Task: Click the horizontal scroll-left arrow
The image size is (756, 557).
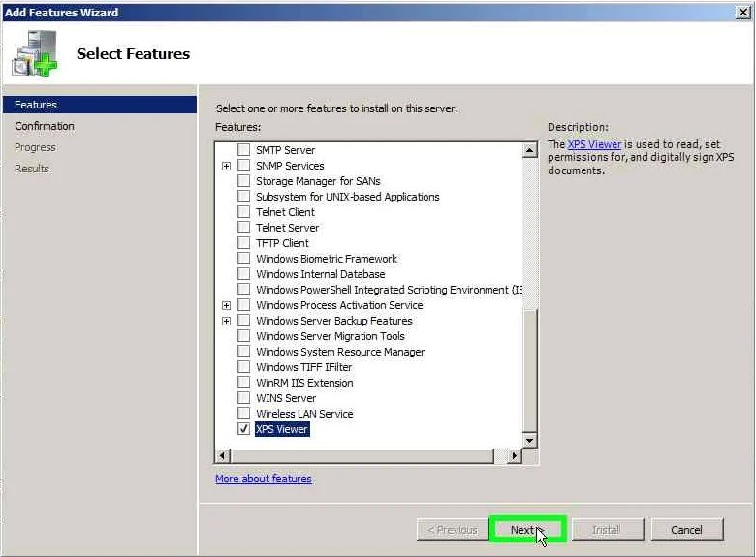Action: pos(222,455)
